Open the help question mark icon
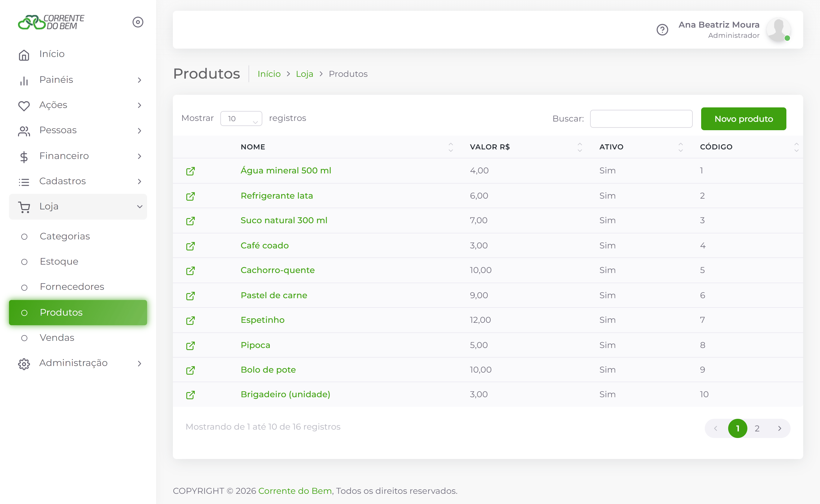Screen dimensions: 820x504 [x=662, y=30]
